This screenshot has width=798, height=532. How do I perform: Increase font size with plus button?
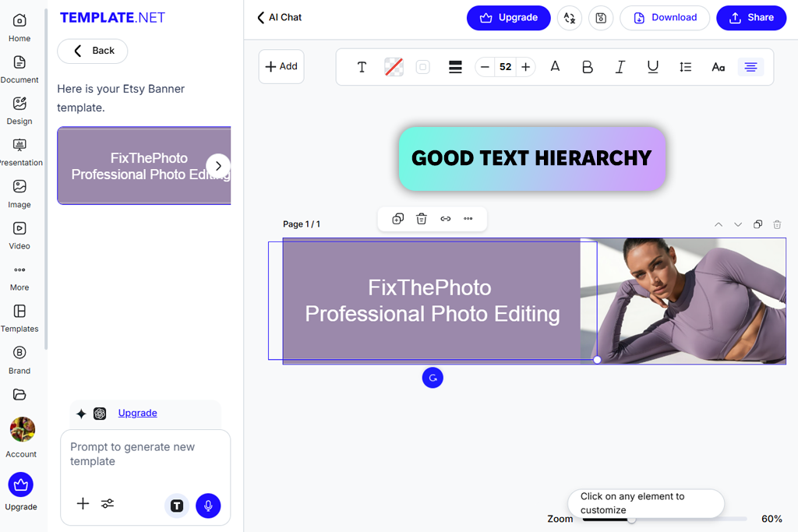click(x=526, y=67)
